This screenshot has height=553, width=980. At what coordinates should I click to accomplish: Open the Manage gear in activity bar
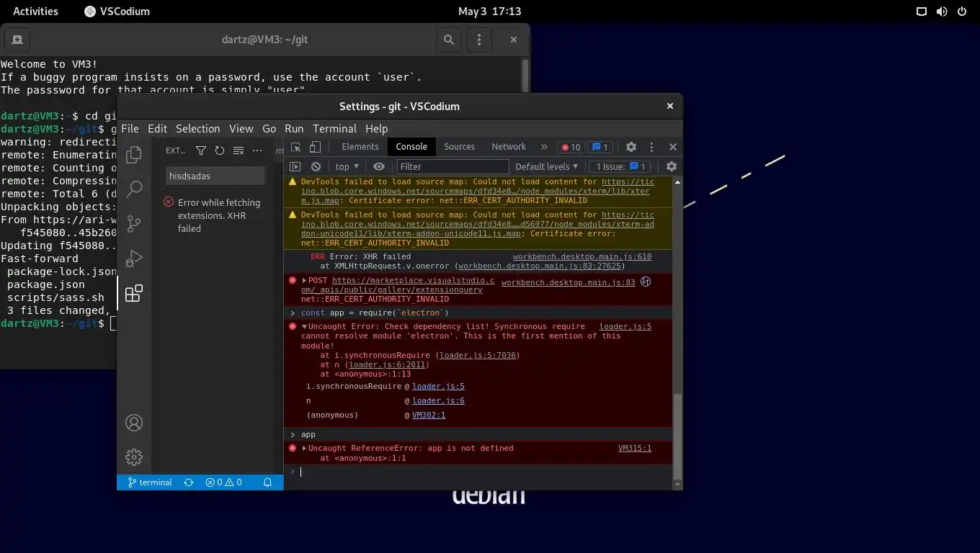134,457
